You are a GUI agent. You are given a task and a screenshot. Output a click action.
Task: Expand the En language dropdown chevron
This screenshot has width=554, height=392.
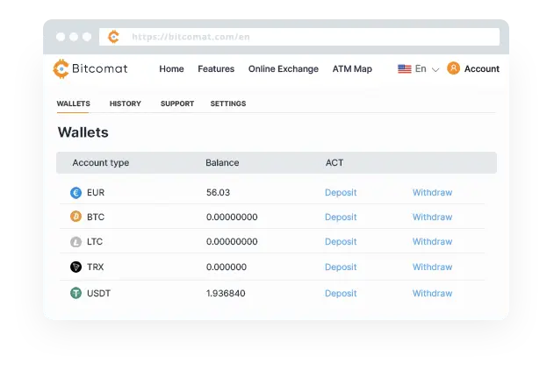click(435, 70)
